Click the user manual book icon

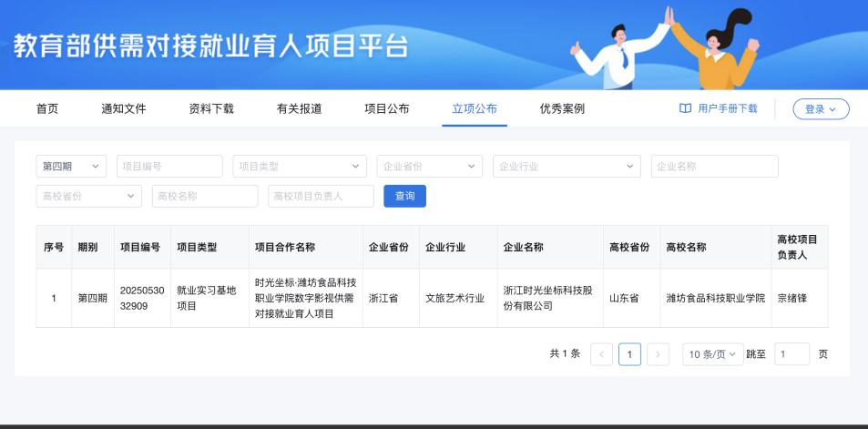685,108
